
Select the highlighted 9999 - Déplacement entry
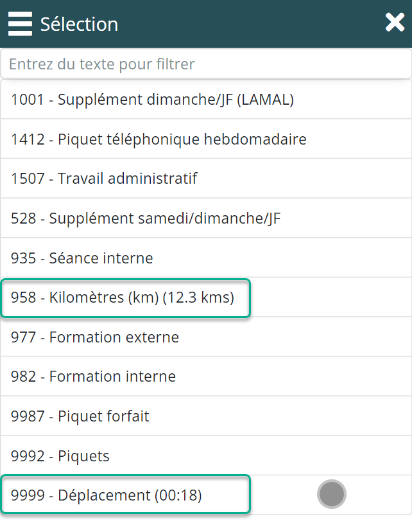point(107,495)
